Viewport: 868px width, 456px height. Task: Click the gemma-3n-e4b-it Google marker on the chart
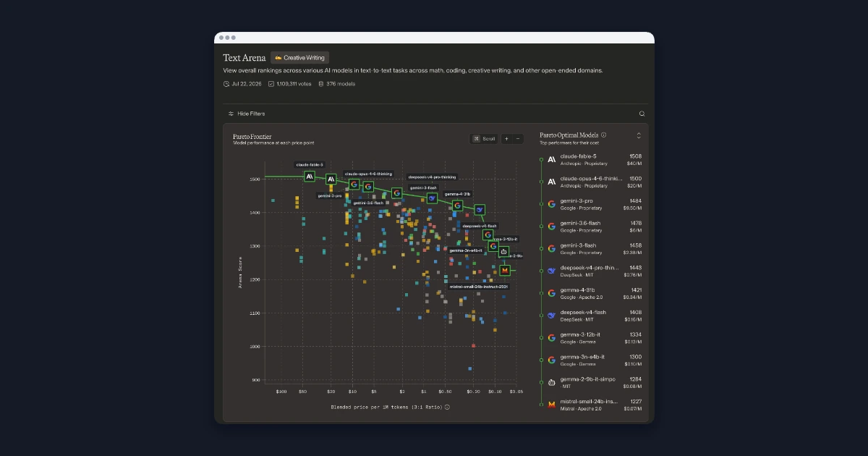[493, 246]
